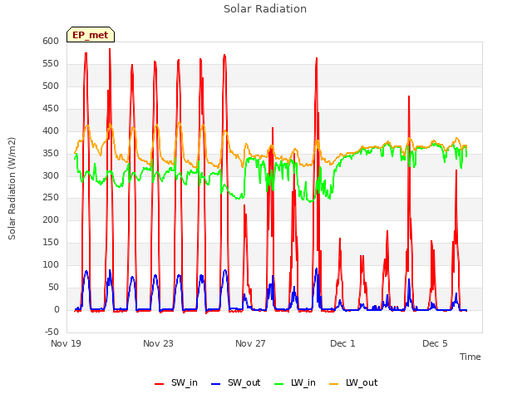Click the 550 y-axis tick label
This screenshot has height=399, width=532.
[x=51, y=63]
